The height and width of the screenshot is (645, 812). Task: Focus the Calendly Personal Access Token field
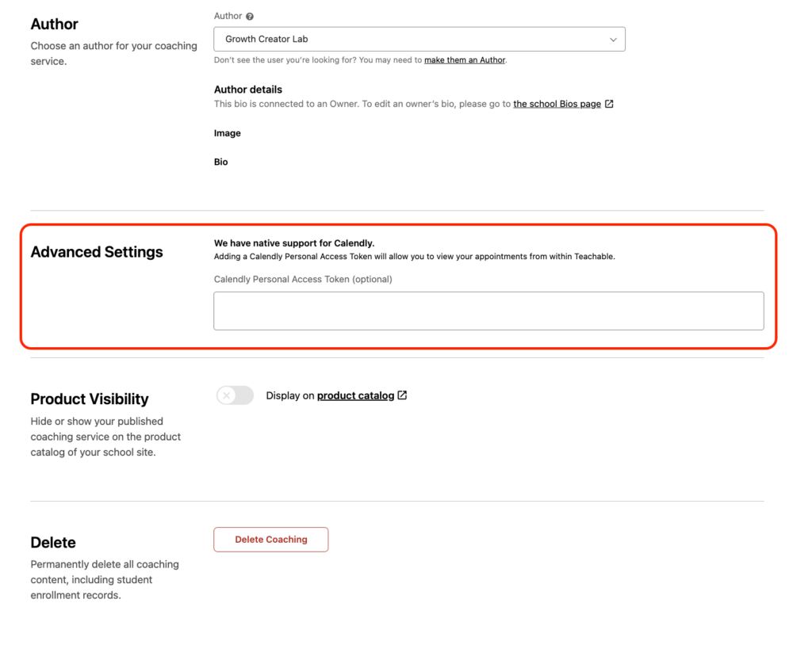pyautogui.click(x=488, y=310)
